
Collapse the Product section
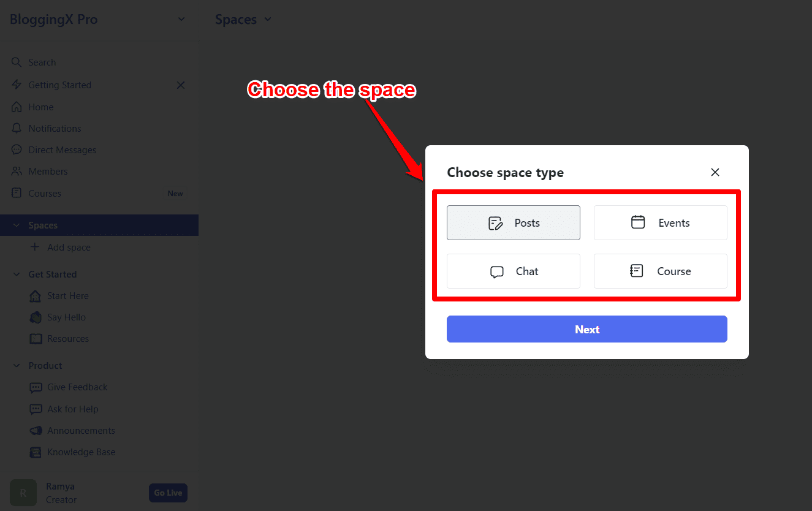(x=16, y=365)
